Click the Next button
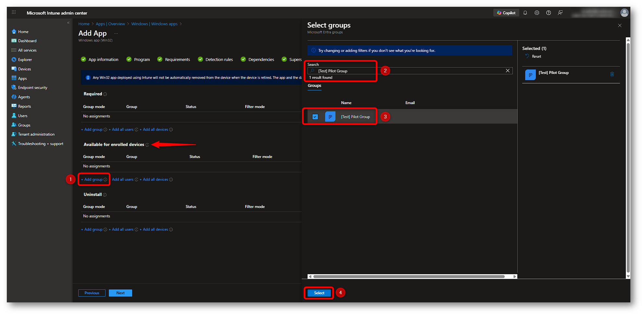644x316 pixels. (120, 293)
